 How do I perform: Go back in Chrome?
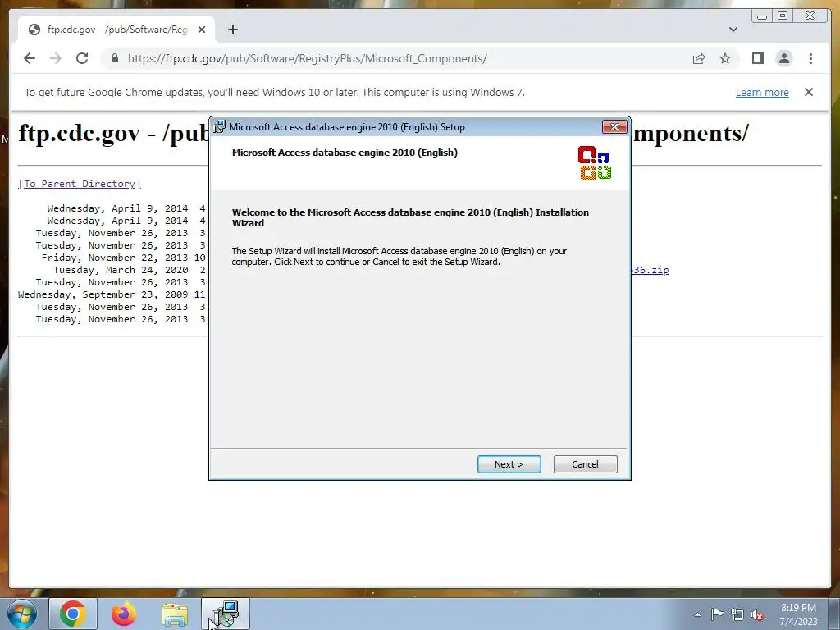pyautogui.click(x=30, y=58)
